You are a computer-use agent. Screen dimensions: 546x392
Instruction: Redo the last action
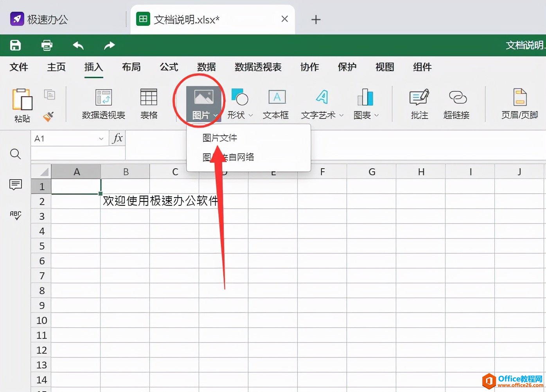click(109, 45)
